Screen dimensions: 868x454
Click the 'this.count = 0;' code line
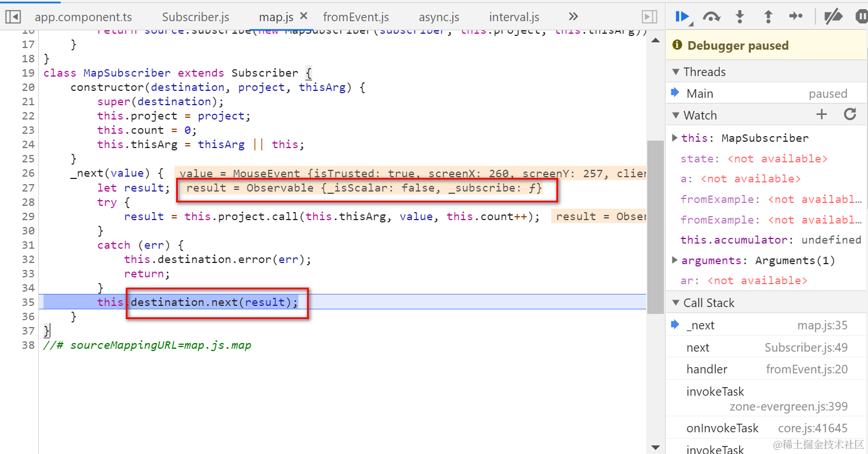pos(147,130)
